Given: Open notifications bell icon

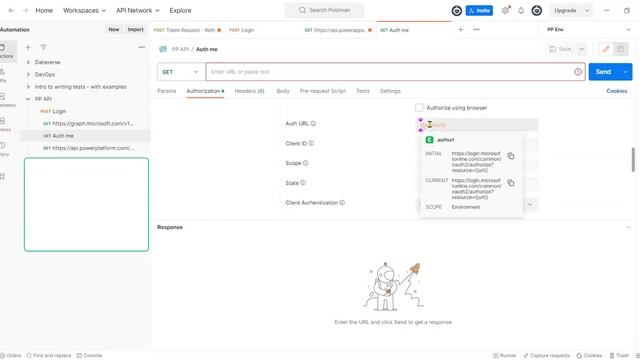Looking at the screenshot, I should (521, 11).
